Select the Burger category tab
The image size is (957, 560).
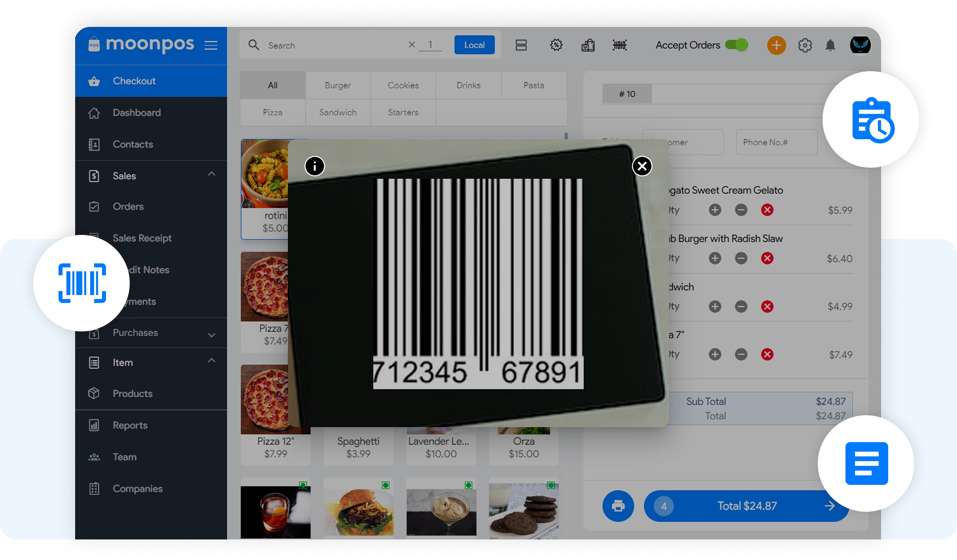tap(338, 85)
